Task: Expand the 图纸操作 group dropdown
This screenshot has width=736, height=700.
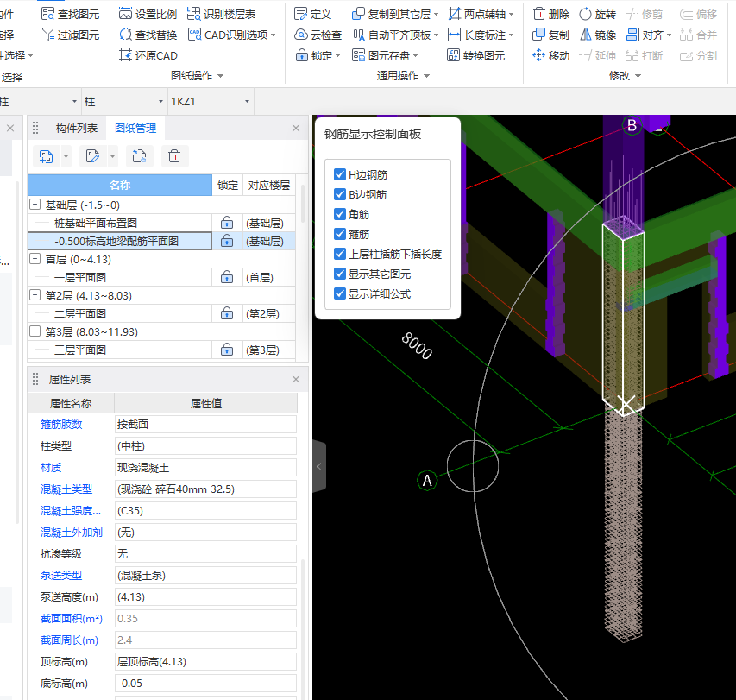Action: click(x=221, y=76)
